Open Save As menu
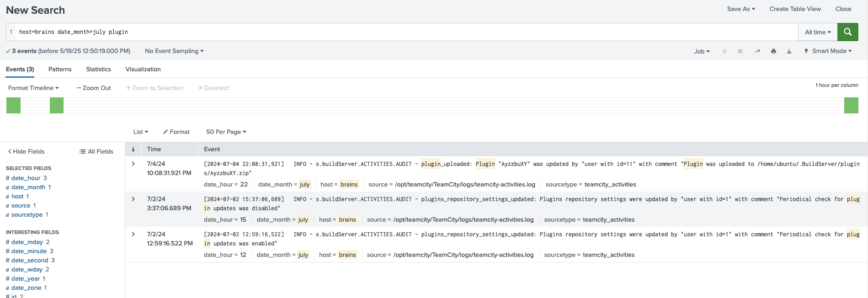This screenshot has width=868, height=298. (x=741, y=9)
